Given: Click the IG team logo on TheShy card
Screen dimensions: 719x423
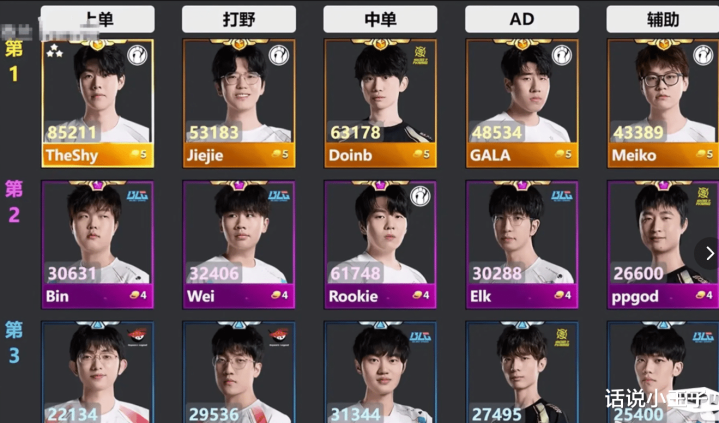Looking at the screenshot, I should click(x=137, y=56).
